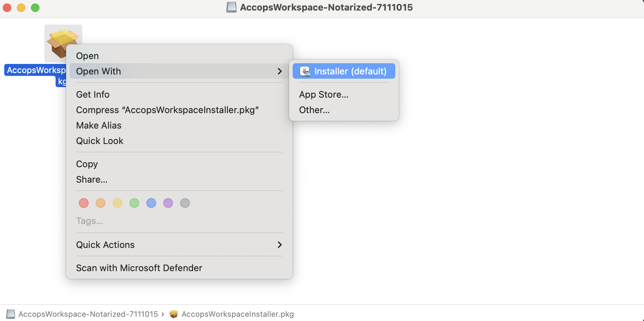
Task: Apply the blue tag color
Action: click(x=151, y=203)
